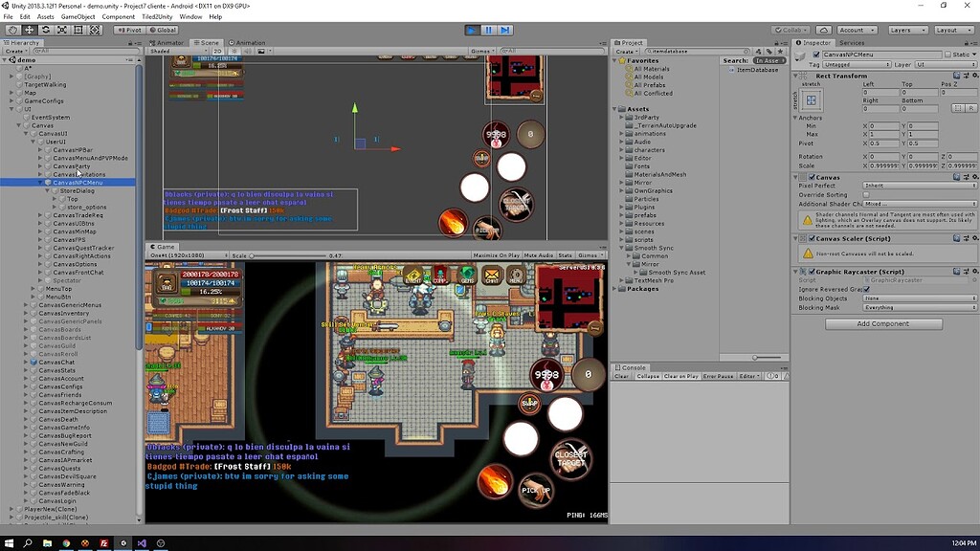Select the Rect tool
Screen dimensions: 980x551
(78, 30)
